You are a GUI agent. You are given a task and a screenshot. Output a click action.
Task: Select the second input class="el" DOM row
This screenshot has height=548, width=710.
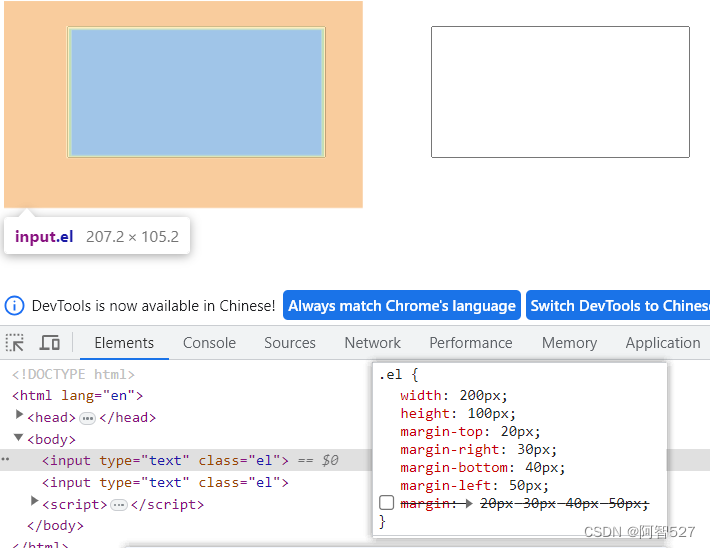(165, 482)
